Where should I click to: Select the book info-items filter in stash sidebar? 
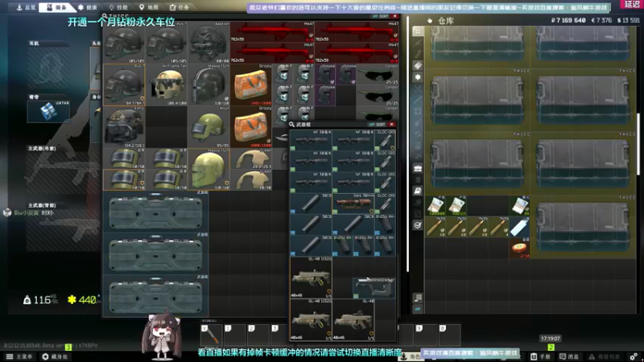418,191
